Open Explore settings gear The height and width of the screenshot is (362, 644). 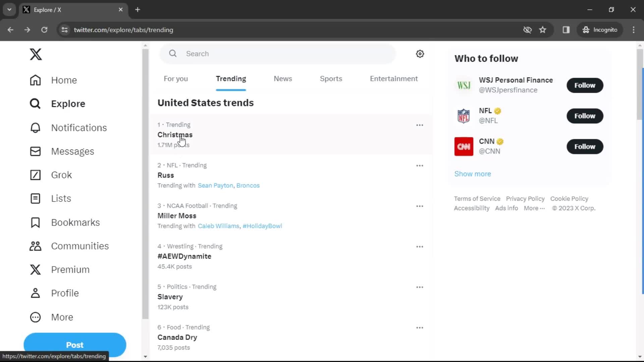coord(420,54)
